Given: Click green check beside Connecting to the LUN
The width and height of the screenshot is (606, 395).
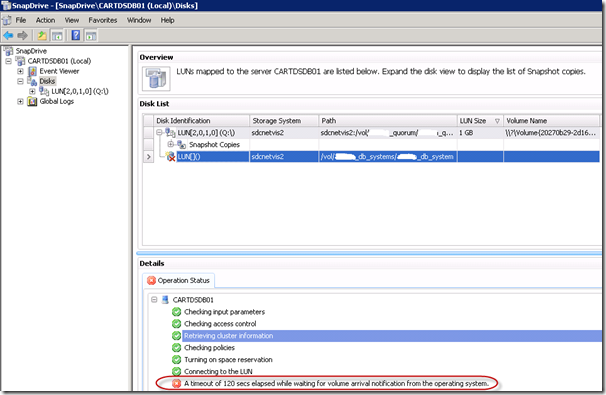Looking at the screenshot, I should [x=176, y=371].
